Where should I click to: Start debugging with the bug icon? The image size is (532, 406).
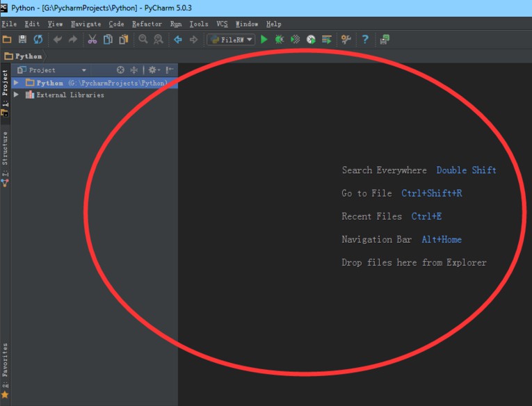point(280,40)
